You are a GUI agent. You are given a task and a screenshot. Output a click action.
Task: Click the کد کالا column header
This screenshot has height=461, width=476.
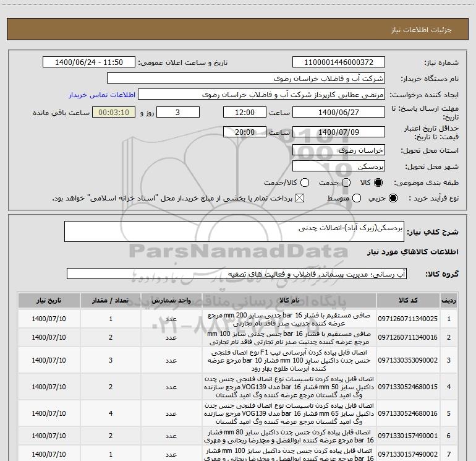(x=408, y=300)
